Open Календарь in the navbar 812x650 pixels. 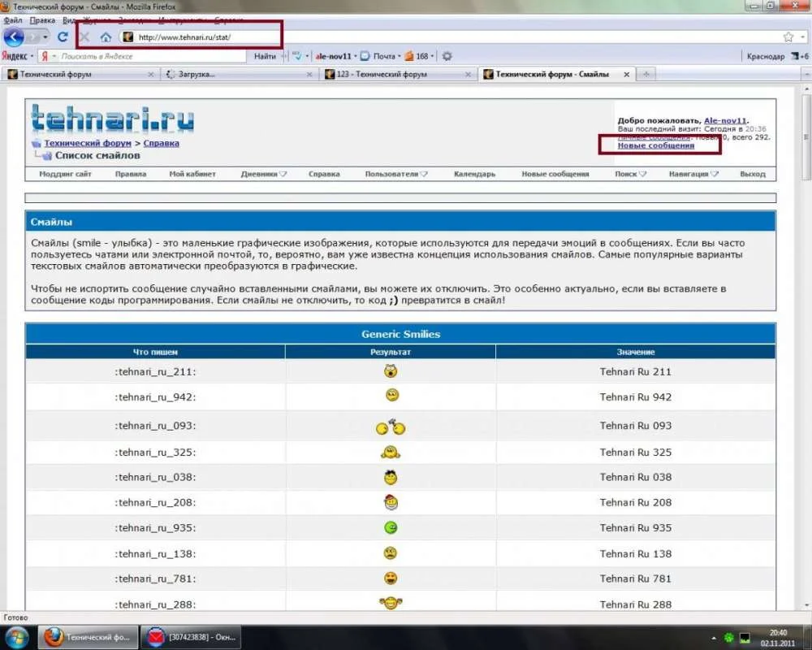(474, 174)
